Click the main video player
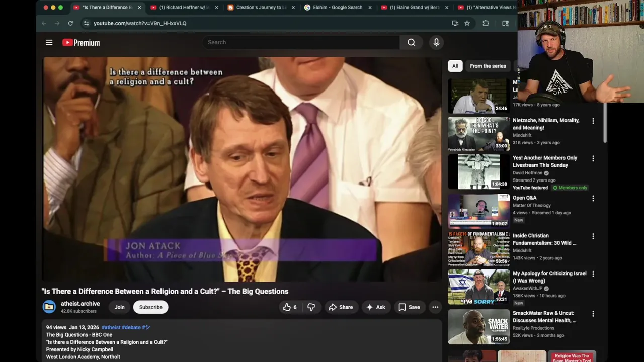The image size is (644, 362). pyautogui.click(x=242, y=169)
